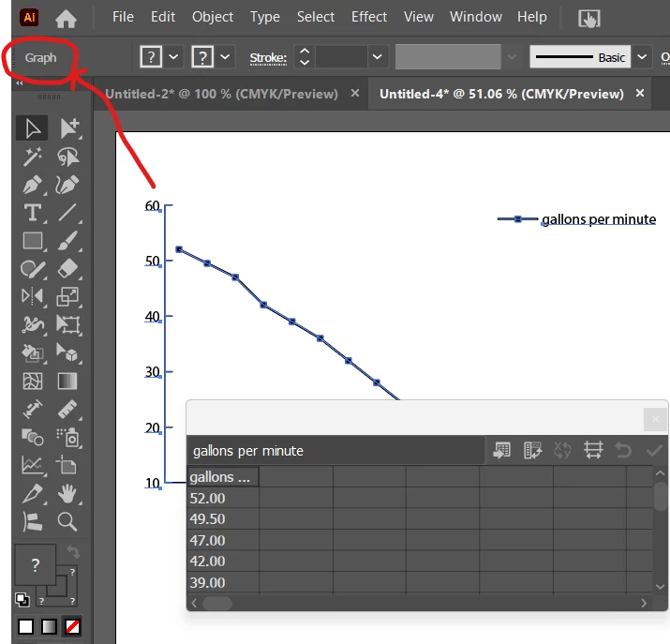Select the Line Graph tool

[32, 465]
